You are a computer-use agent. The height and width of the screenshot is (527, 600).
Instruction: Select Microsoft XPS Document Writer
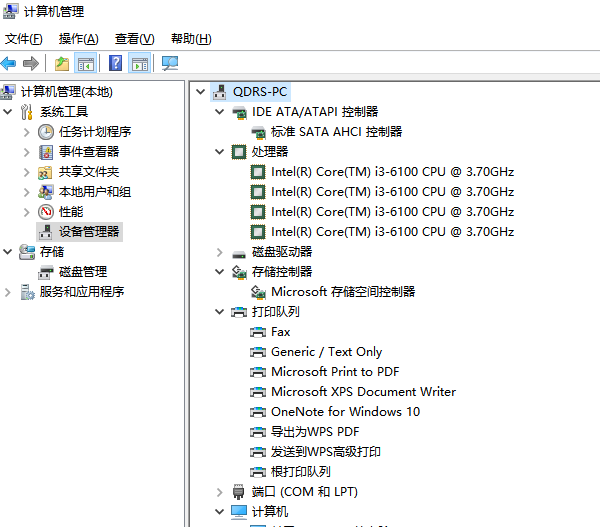(x=364, y=391)
